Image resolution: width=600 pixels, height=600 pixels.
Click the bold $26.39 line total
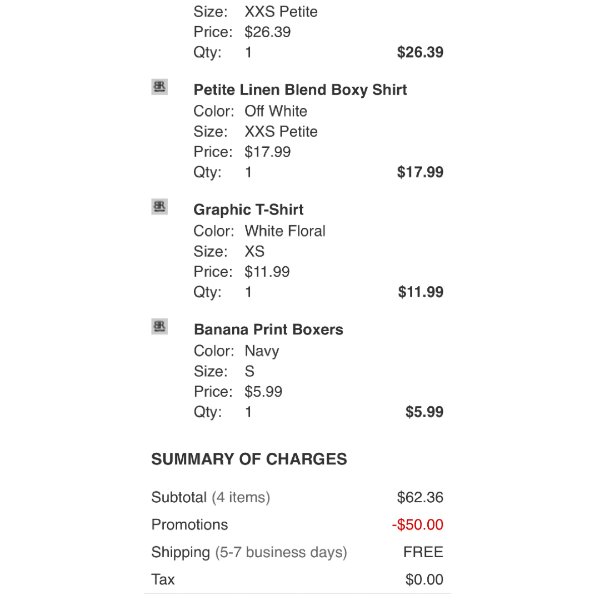coord(420,52)
